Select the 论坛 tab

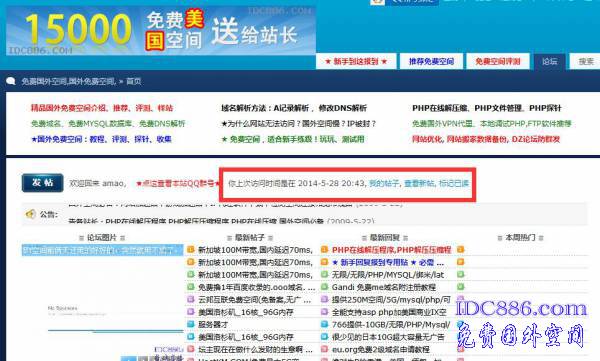(549, 61)
